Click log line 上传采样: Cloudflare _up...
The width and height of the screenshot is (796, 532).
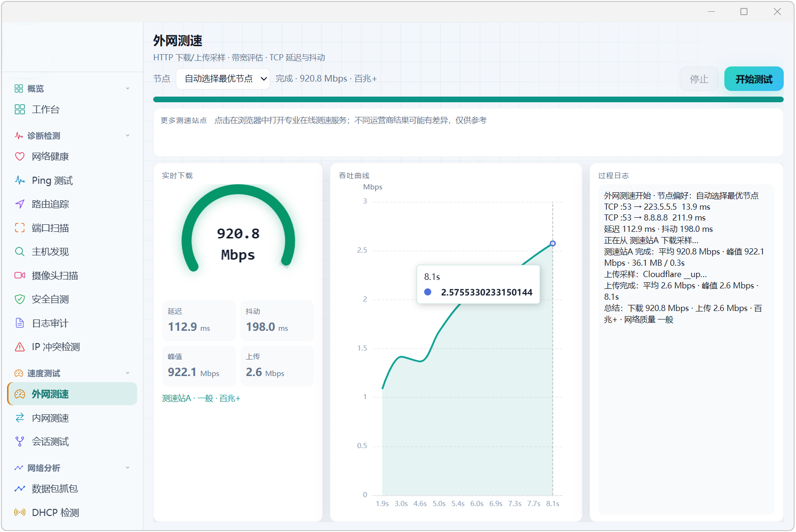[655, 274]
